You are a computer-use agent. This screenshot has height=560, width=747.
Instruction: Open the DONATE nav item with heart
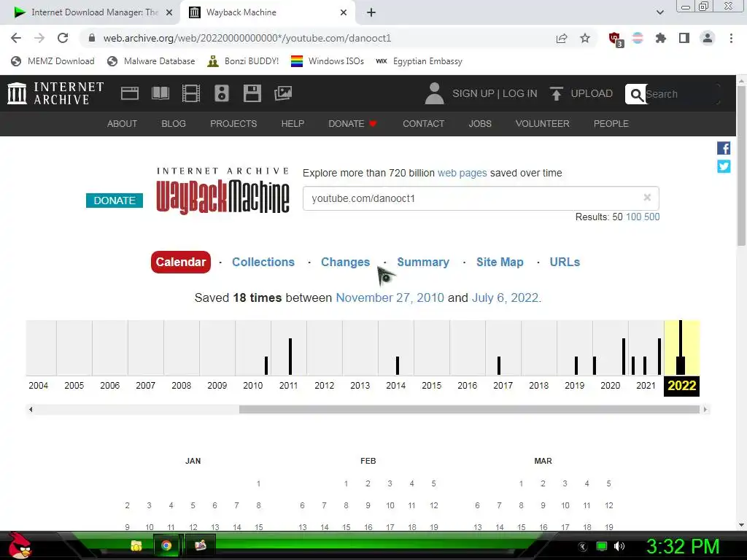tap(352, 124)
